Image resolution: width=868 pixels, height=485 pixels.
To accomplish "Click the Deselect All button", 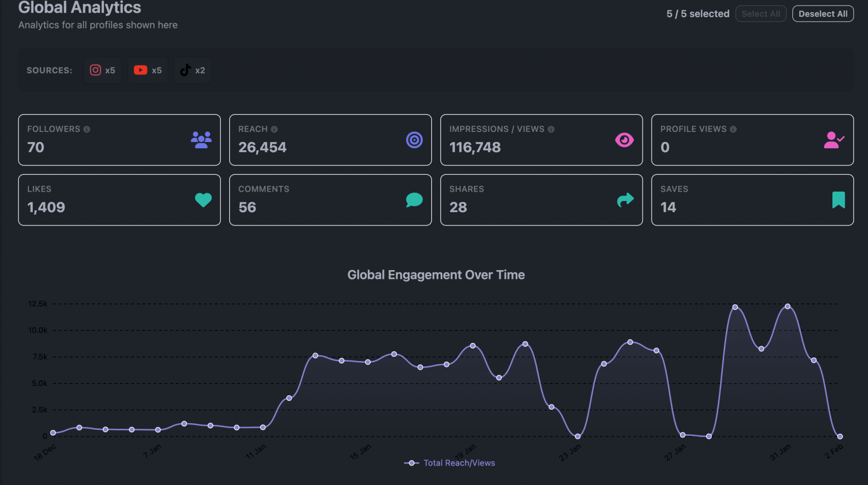I will click(823, 13).
